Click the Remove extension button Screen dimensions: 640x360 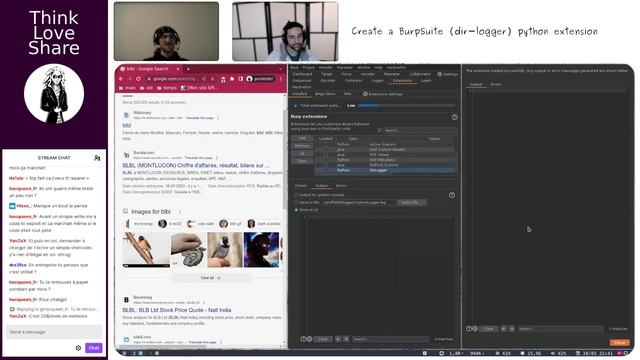(302, 146)
